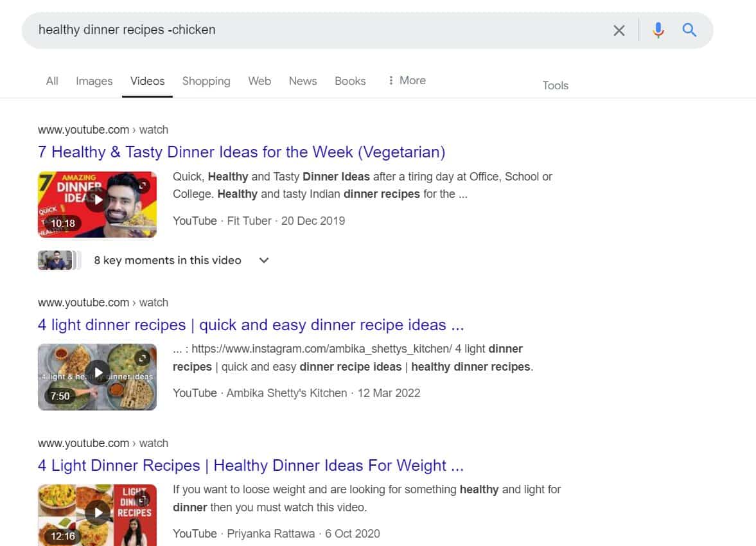Play the Priyanka Rattawa light dinner video
The width and height of the screenshot is (756, 546).
click(x=98, y=513)
